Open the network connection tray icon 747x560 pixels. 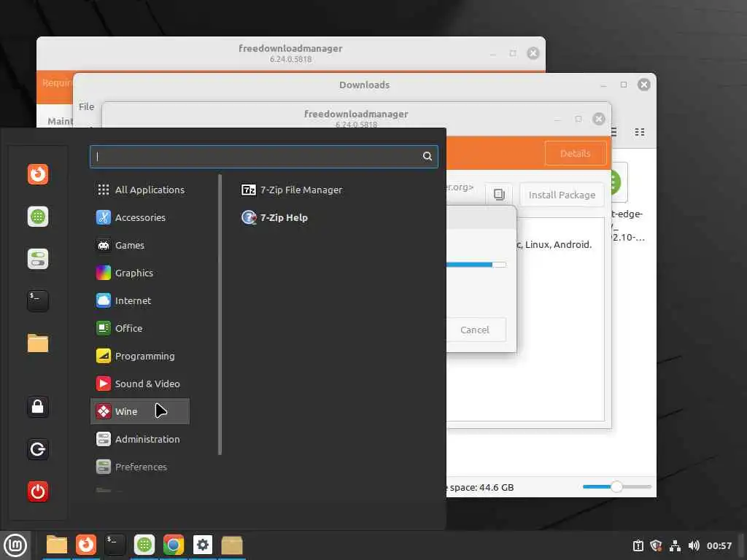pyautogui.click(x=675, y=545)
